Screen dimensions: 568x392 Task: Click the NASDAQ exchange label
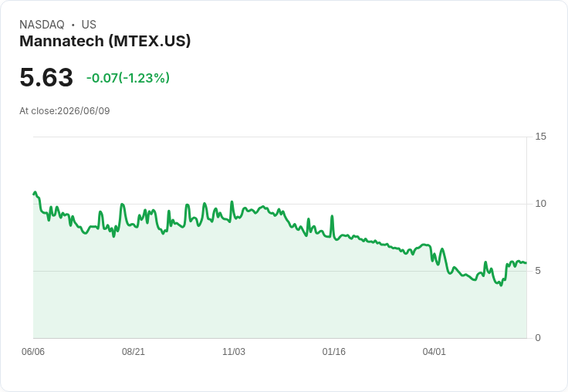pos(42,25)
